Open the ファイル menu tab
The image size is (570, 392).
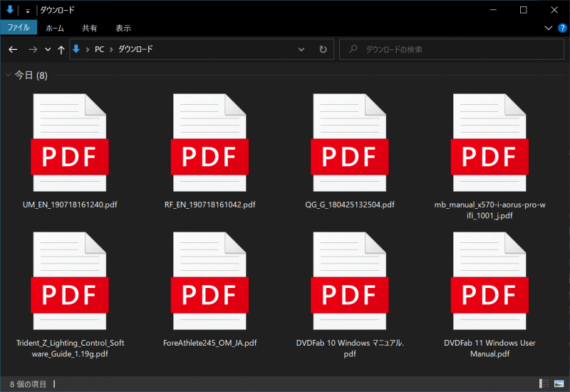coord(19,27)
